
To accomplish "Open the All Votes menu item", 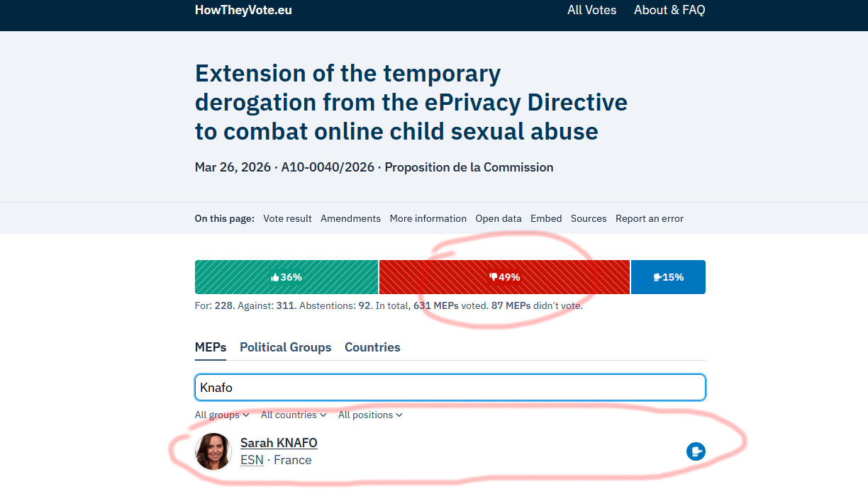I will tap(591, 10).
